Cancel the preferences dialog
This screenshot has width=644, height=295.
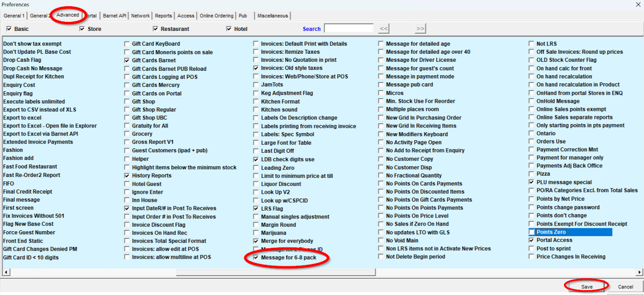click(x=625, y=286)
